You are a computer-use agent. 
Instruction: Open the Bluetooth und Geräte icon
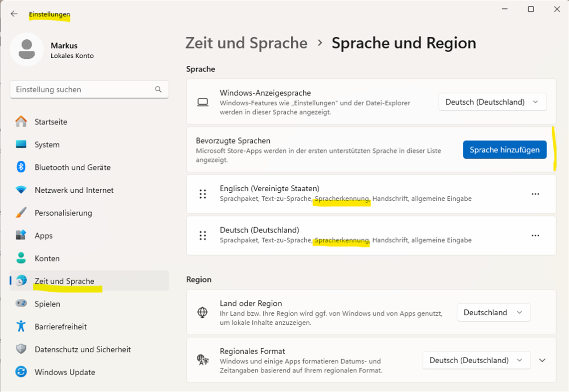[x=21, y=167]
